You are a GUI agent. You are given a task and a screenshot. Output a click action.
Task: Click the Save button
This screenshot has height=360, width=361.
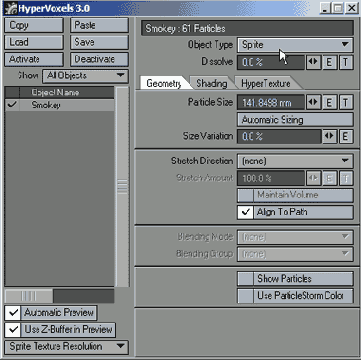tap(99, 42)
